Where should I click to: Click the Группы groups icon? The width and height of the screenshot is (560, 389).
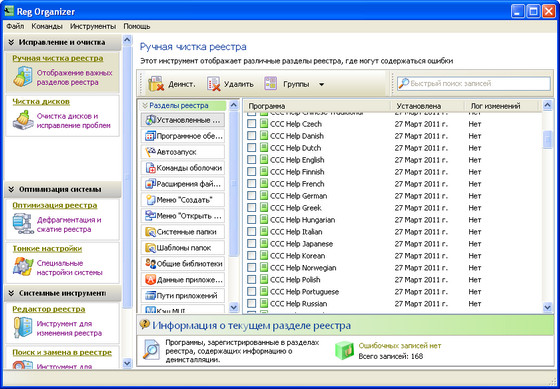point(270,84)
